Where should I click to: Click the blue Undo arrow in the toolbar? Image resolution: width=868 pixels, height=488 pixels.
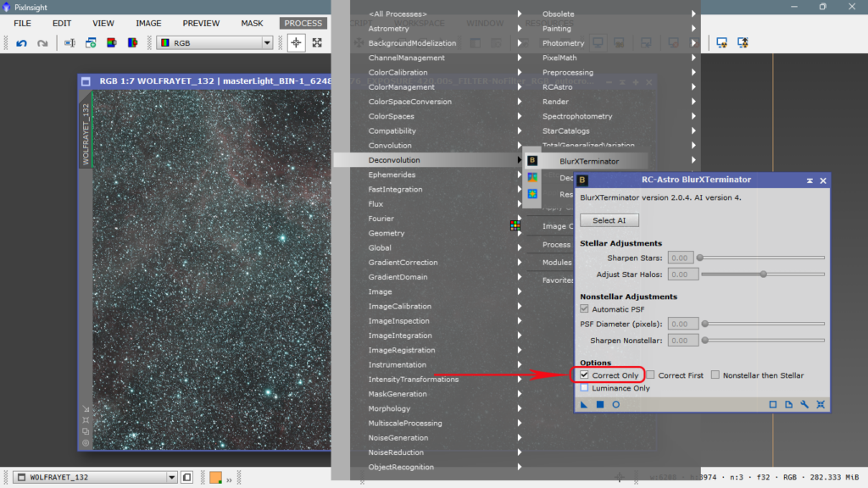click(21, 42)
